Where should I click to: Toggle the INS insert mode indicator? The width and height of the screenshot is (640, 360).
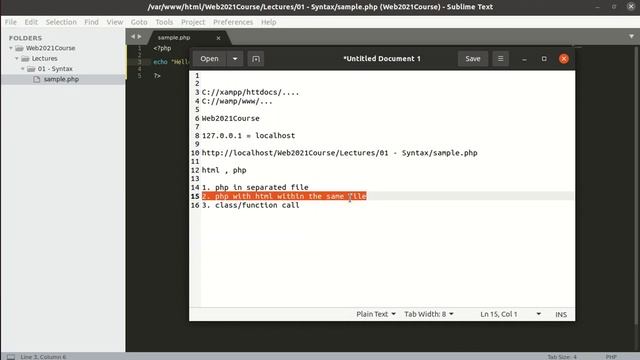(x=561, y=314)
